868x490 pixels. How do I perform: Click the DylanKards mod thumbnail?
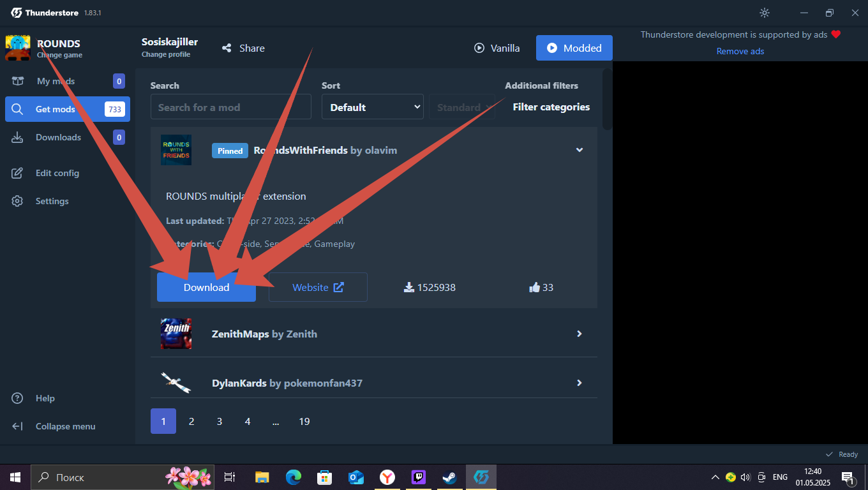pyautogui.click(x=176, y=383)
